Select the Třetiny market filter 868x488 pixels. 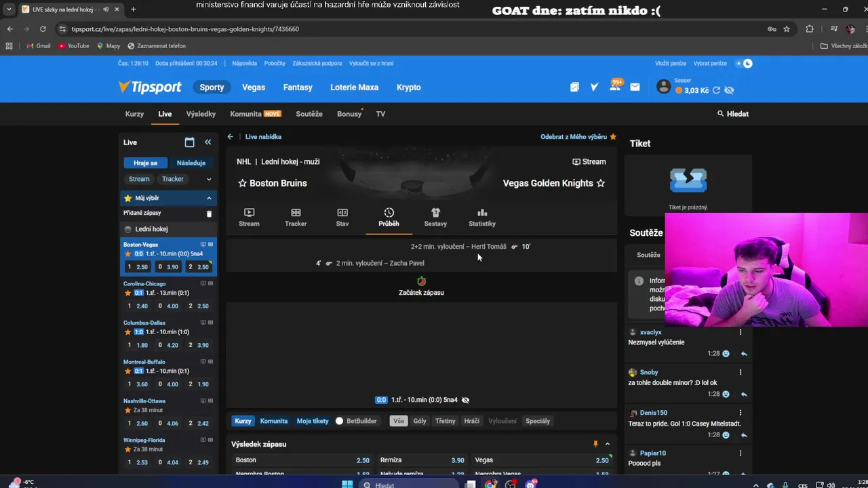pyautogui.click(x=446, y=421)
